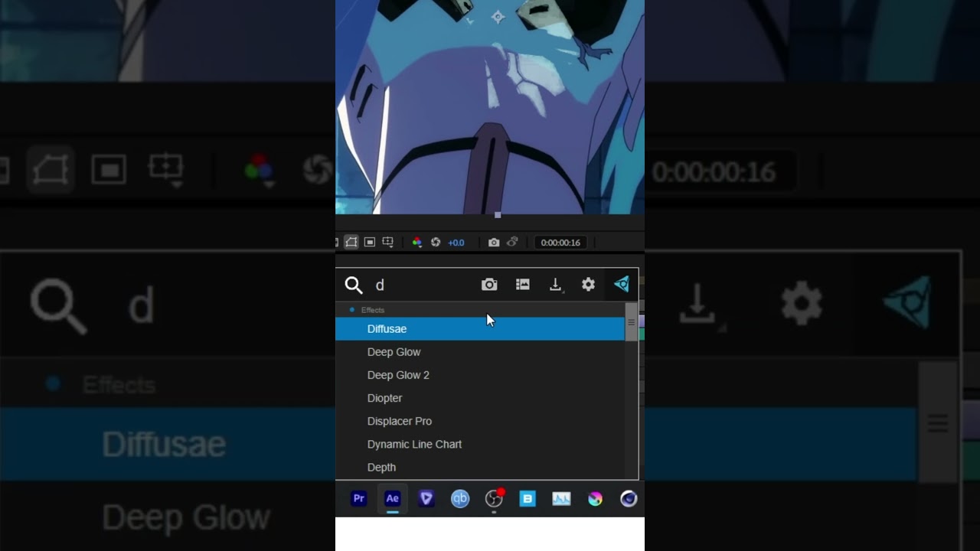Open qBittorrent from the taskbar
The width and height of the screenshot is (980, 551).
click(460, 499)
